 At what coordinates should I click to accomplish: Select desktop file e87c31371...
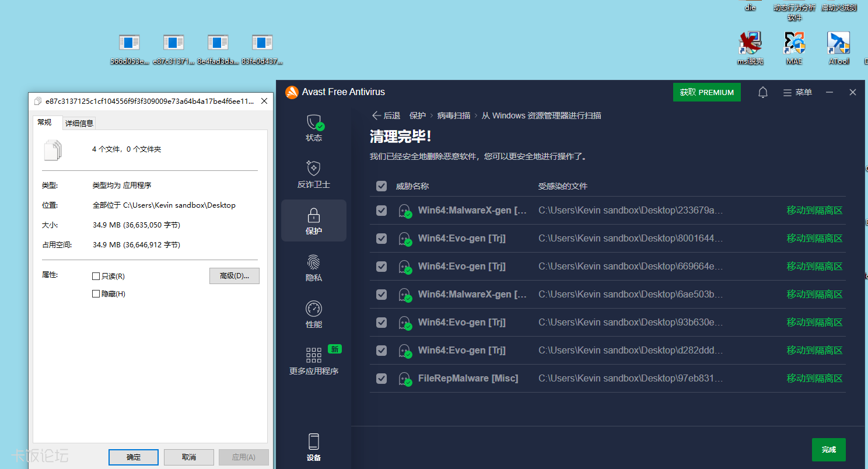click(x=174, y=50)
